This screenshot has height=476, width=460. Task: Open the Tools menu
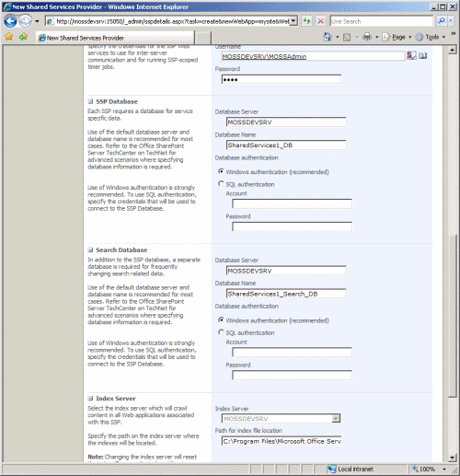(431, 37)
